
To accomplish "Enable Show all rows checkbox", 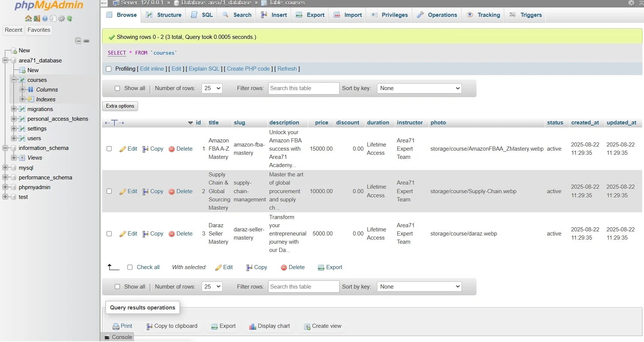I will tap(117, 88).
